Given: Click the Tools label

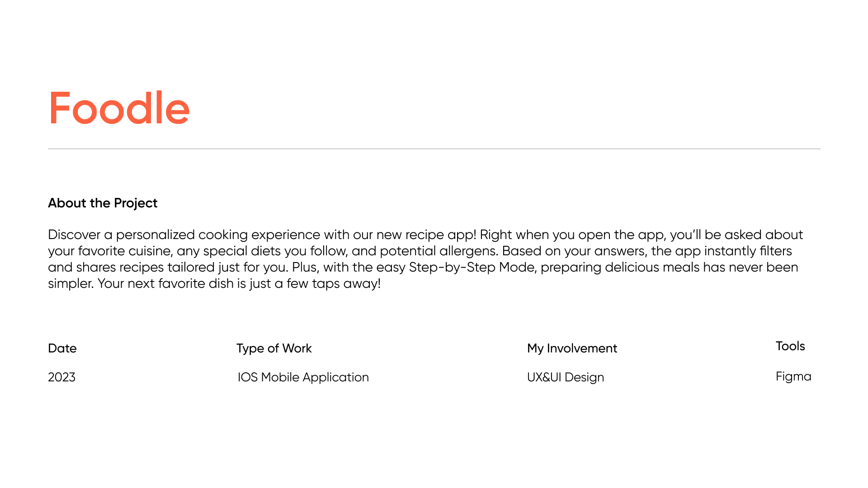Looking at the screenshot, I should pyautogui.click(x=790, y=346).
